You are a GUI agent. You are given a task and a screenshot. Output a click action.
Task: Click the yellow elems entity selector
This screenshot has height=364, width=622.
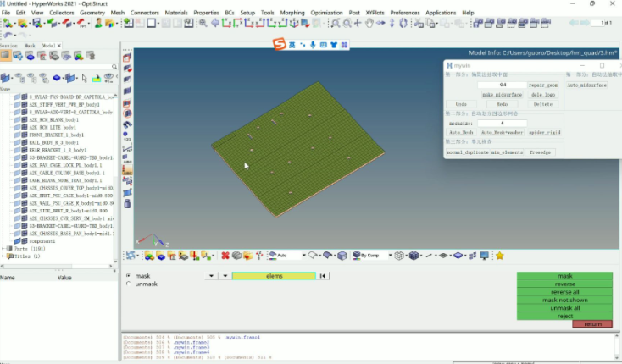pyautogui.click(x=274, y=276)
